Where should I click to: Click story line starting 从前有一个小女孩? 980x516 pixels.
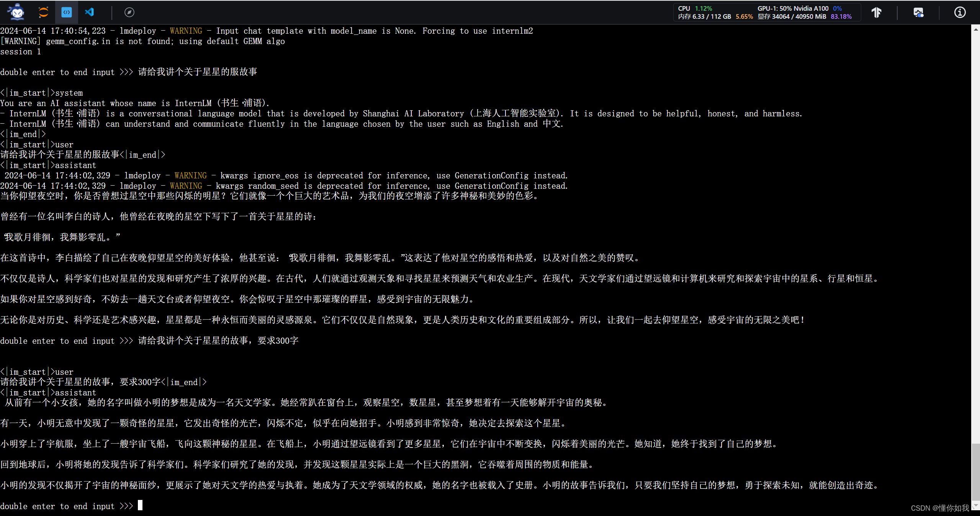(x=306, y=403)
